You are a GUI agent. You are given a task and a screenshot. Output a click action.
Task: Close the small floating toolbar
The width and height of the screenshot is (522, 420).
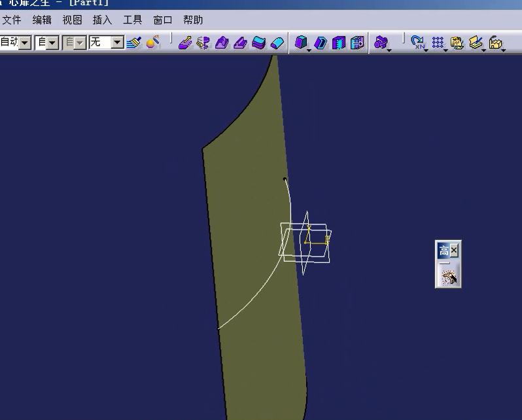click(x=455, y=250)
